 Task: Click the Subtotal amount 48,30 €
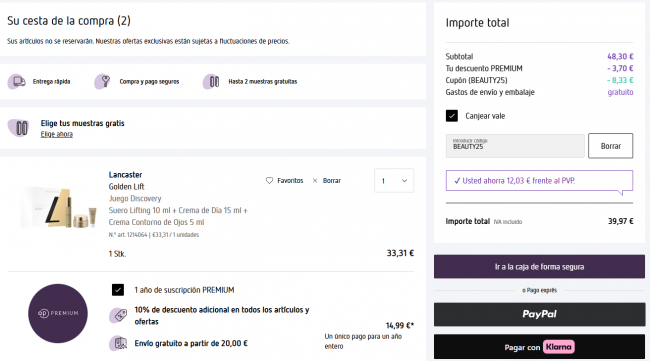click(620, 56)
